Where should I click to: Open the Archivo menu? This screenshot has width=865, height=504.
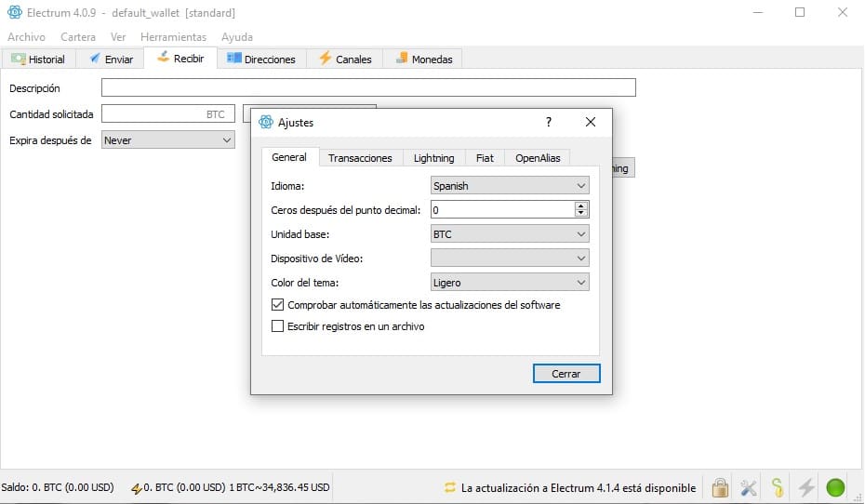(26, 37)
